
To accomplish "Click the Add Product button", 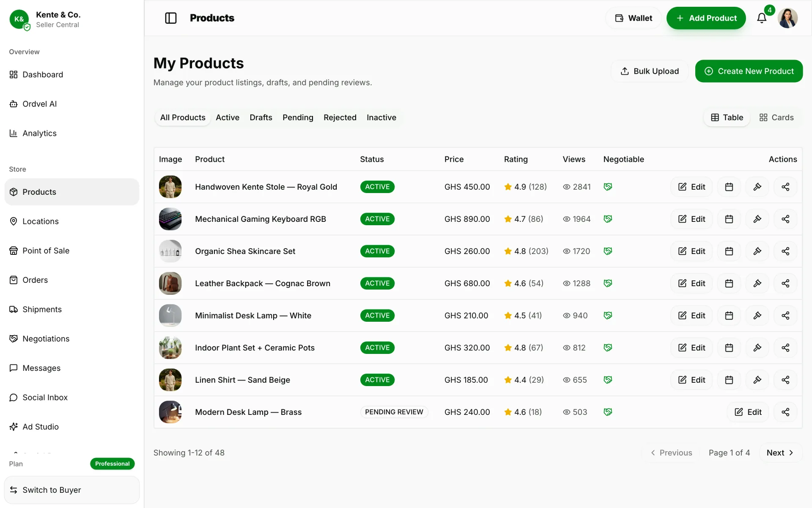I will (x=706, y=18).
